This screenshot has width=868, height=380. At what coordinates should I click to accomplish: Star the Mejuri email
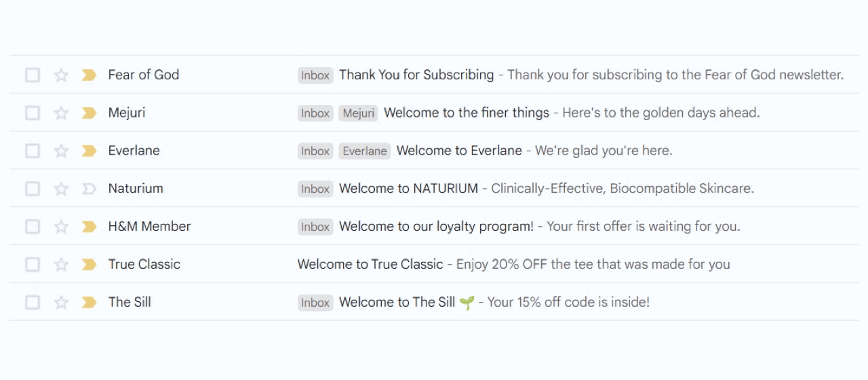point(61,113)
